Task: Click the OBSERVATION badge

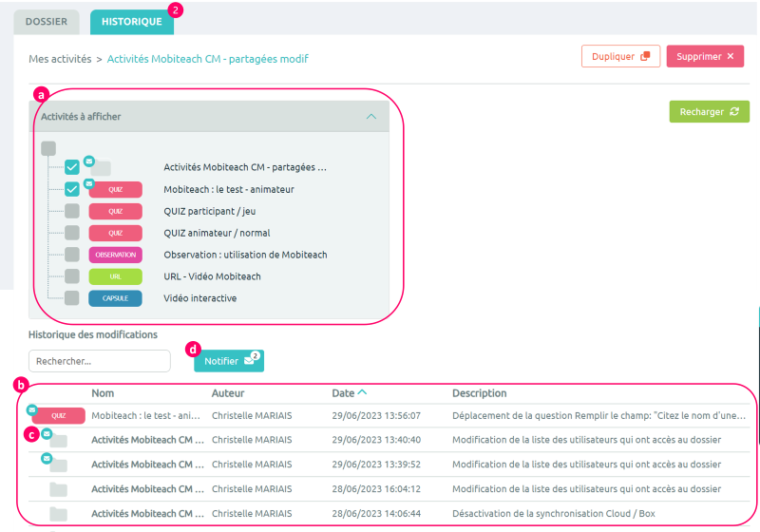Action: coord(115,255)
